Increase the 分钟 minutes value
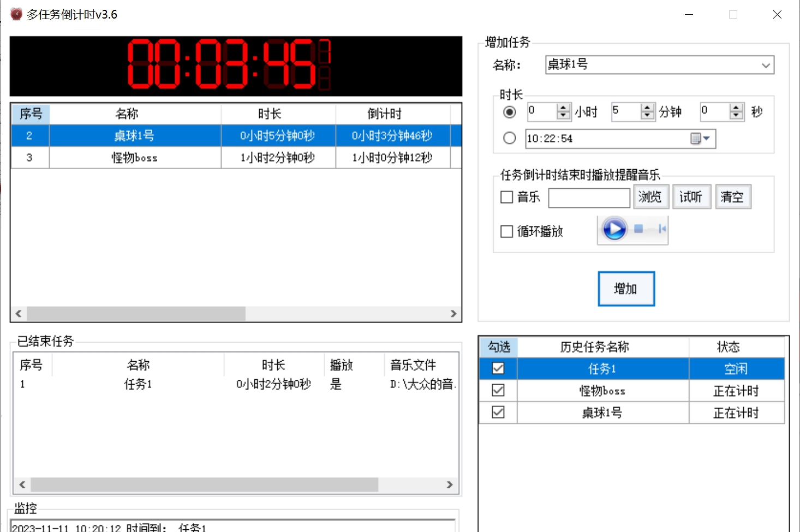 pyautogui.click(x=648, y=107)
